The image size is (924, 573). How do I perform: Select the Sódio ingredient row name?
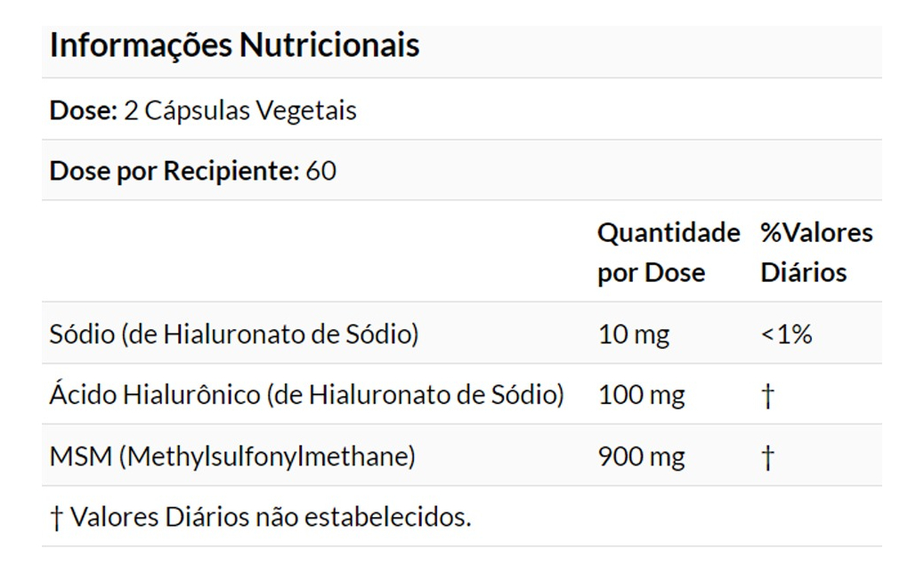pos(233,335)
